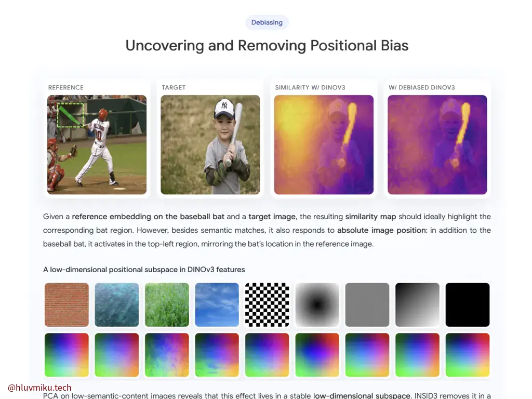
Task: Select the uniform gray thumbnail
Action: click(367, 304)
